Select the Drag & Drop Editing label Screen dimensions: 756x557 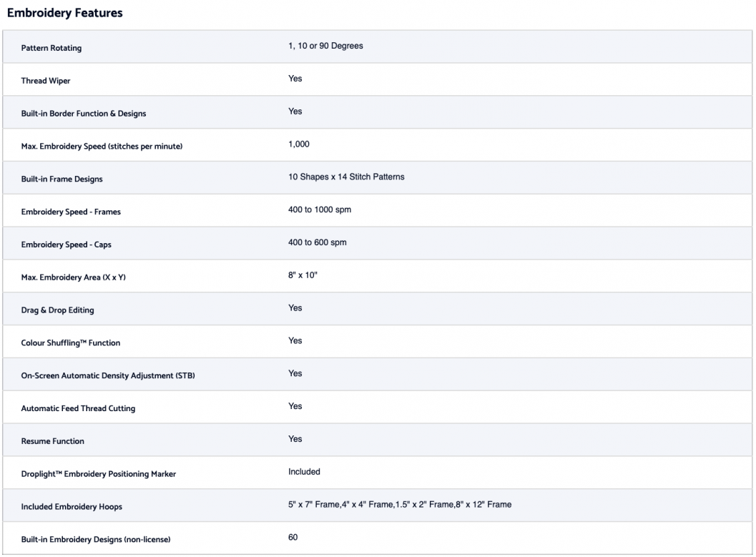pos(57,310)
